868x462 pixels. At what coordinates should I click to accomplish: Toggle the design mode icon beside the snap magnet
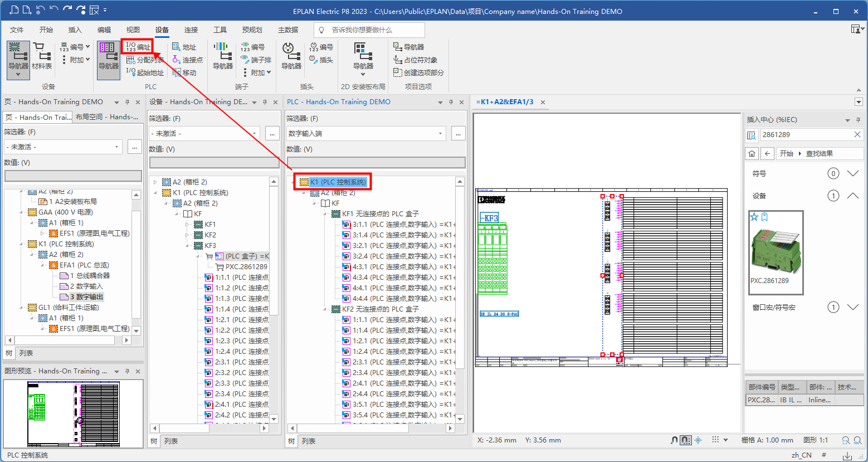686,440
